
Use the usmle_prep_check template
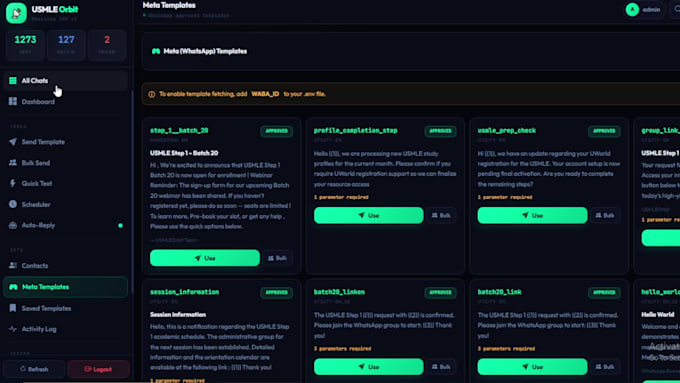pos(533,215)
